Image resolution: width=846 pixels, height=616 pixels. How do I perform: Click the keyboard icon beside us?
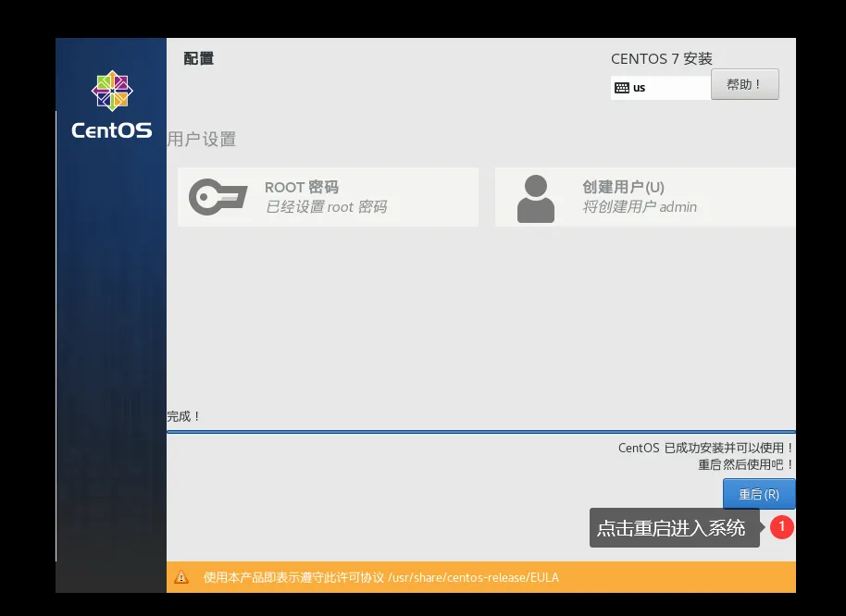(622, 88)
